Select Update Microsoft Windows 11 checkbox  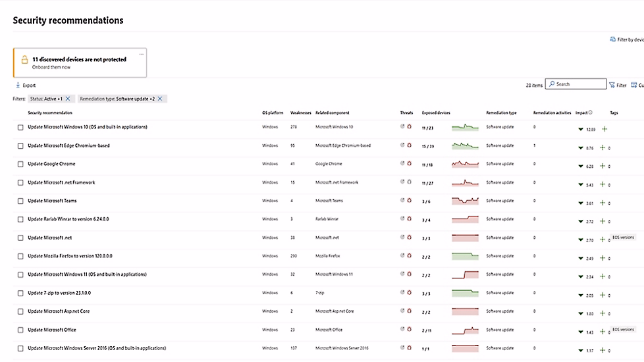[x=20, y=274]
